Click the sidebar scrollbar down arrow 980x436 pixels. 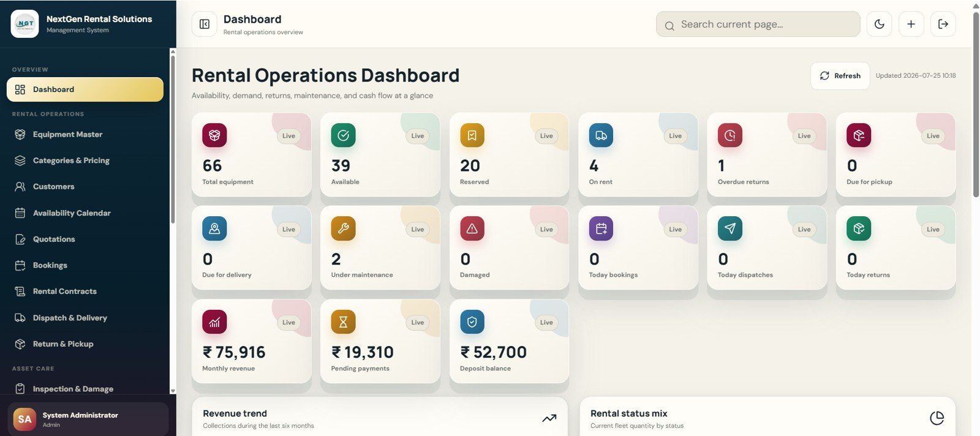[x=173, y=391]
